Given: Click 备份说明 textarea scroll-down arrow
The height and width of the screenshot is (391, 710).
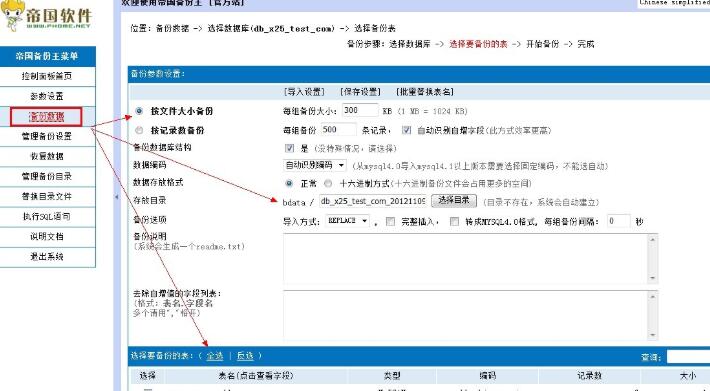Looking at the screenshot, I should click(x=652, y=278).
